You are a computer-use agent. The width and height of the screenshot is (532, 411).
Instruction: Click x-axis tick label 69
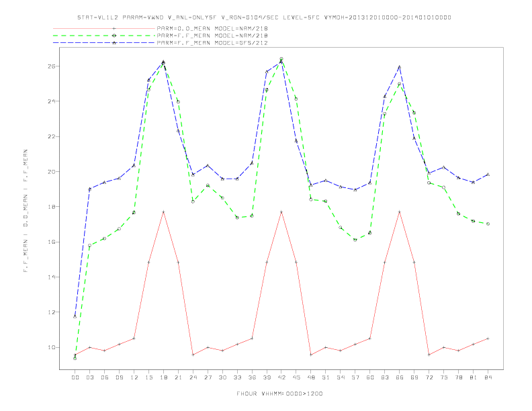coord(414,377)
